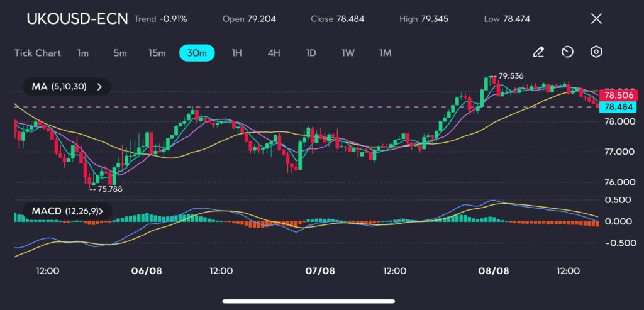
Task: Click the red 78.506 price label
Action: pyautogui.click(x=618, y=96)
